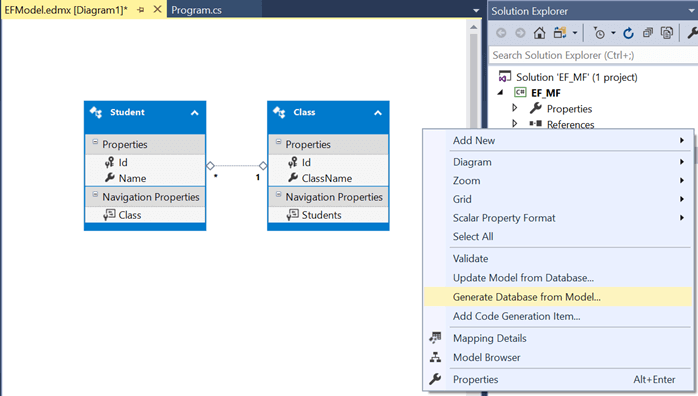Choose Properties in the context menu
This screenshot has width=698, height=396.
pyautogui.click(x=558, y=380)
